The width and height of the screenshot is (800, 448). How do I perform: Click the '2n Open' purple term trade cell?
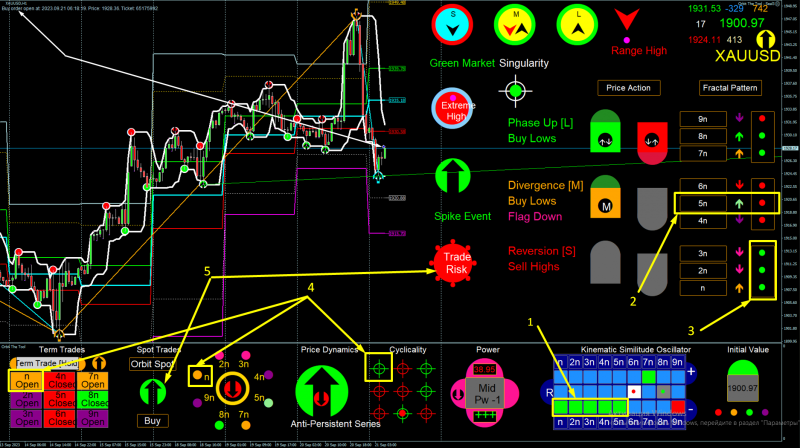coord(27,400)
